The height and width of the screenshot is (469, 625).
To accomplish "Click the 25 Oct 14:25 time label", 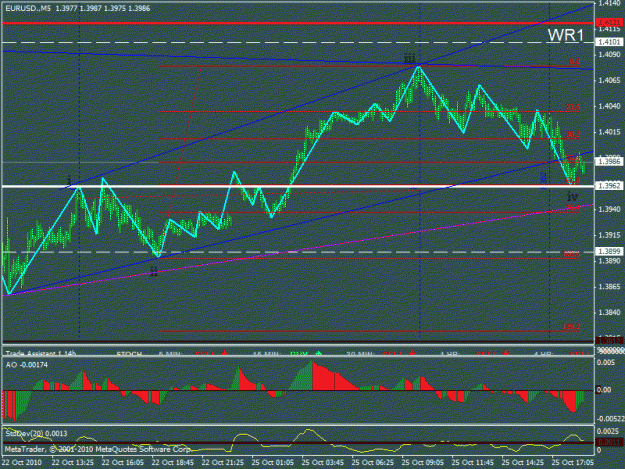I will click(523, 462).
